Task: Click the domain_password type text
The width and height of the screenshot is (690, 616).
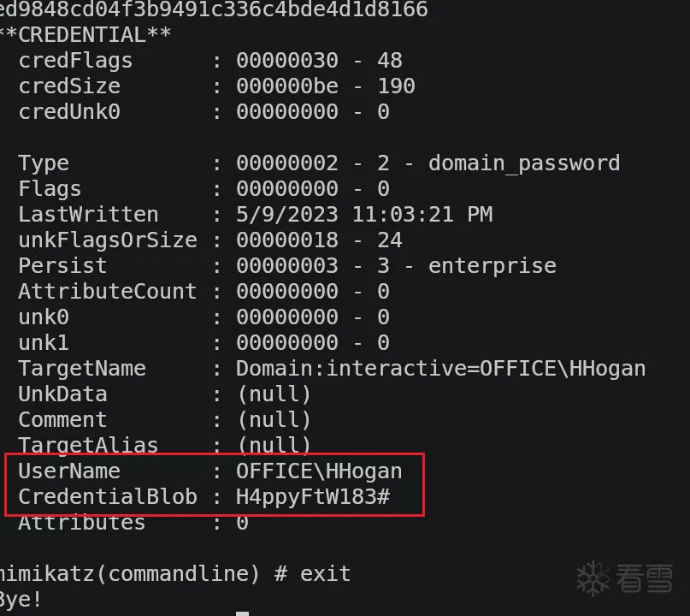Action: [524, 163]
